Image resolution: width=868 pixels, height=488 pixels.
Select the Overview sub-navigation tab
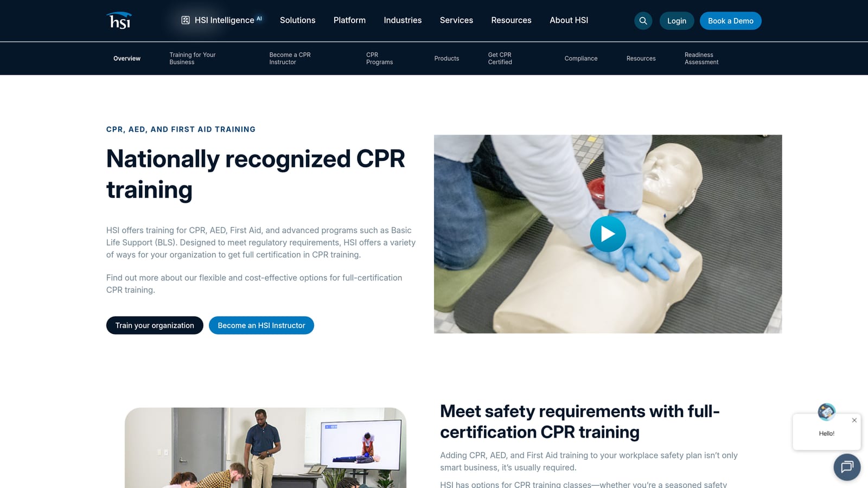coord(127,59)
